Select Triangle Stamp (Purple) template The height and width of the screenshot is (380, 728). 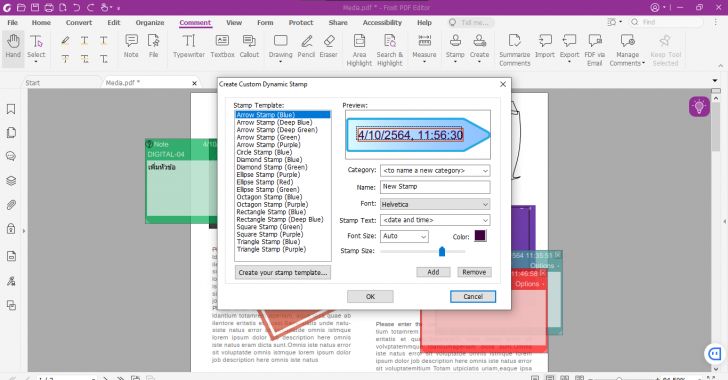pyautogui.click(x=271, y=249)
